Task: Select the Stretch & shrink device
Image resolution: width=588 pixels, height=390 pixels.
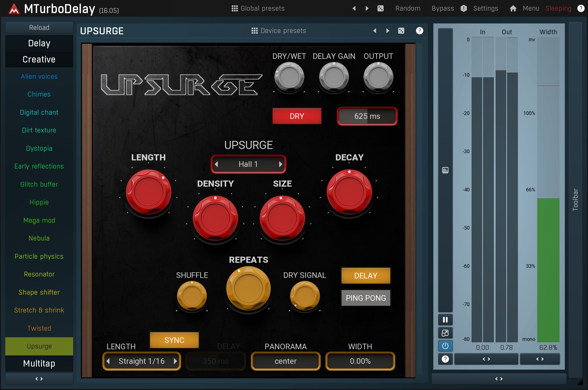Action: tap(39, 310)
